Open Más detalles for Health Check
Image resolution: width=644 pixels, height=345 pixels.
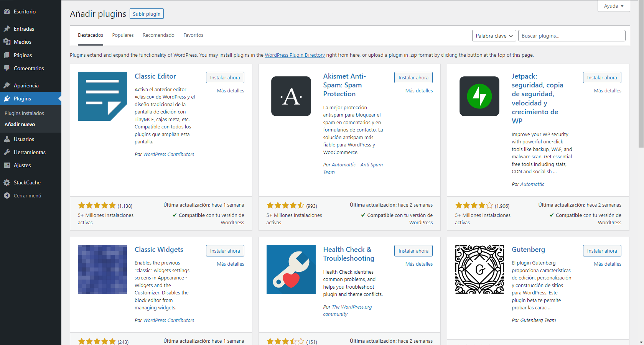419,264
